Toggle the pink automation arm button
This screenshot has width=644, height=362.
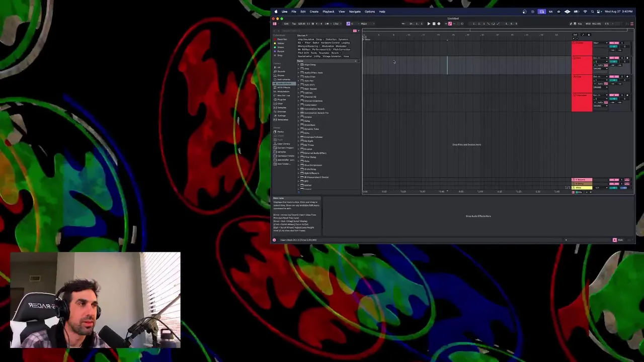coord(450,24)
